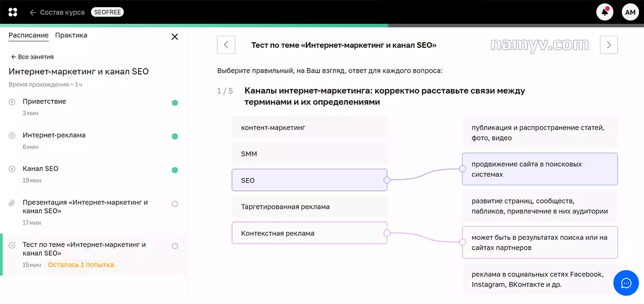Click the test checkmark icon beside the quiz lesson
Viewport: 644px width, 304px height.
tap(12, 245)
